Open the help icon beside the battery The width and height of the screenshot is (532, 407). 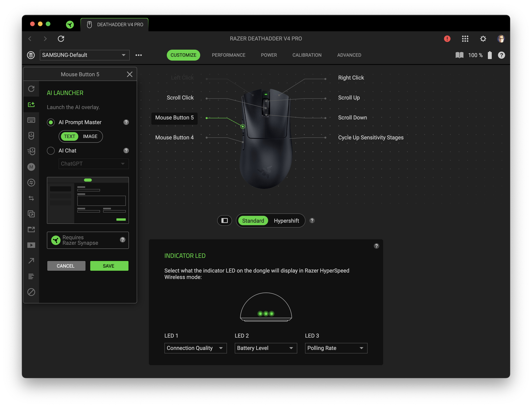tap(501, 55)
